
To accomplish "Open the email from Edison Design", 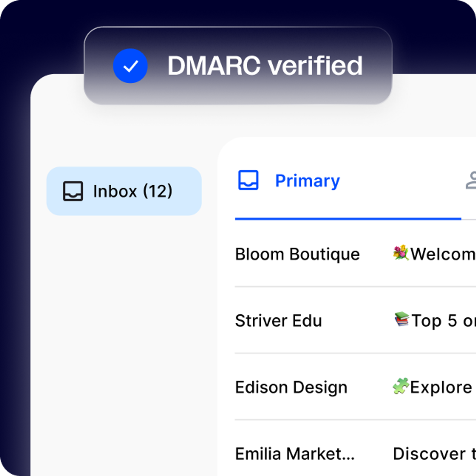I will 291,387.
